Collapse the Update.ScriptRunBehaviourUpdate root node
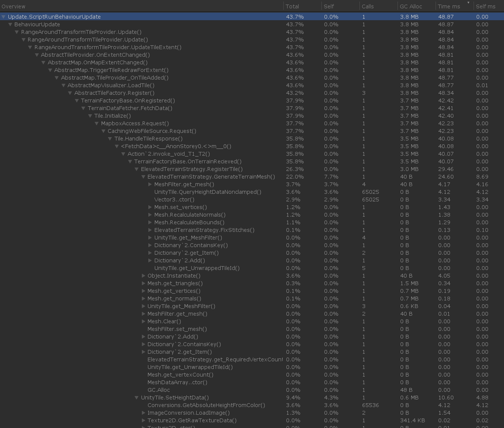This screenshot has height=428, width=504. (3, 17)
